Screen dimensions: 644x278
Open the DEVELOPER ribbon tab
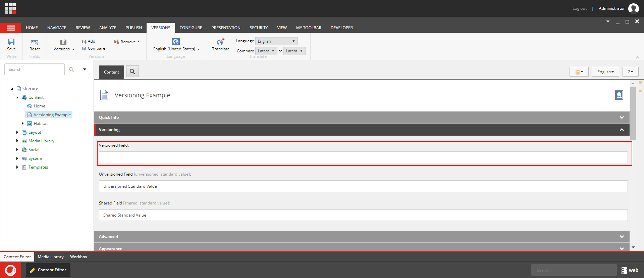pyautogui.click(x=342, y=28)
